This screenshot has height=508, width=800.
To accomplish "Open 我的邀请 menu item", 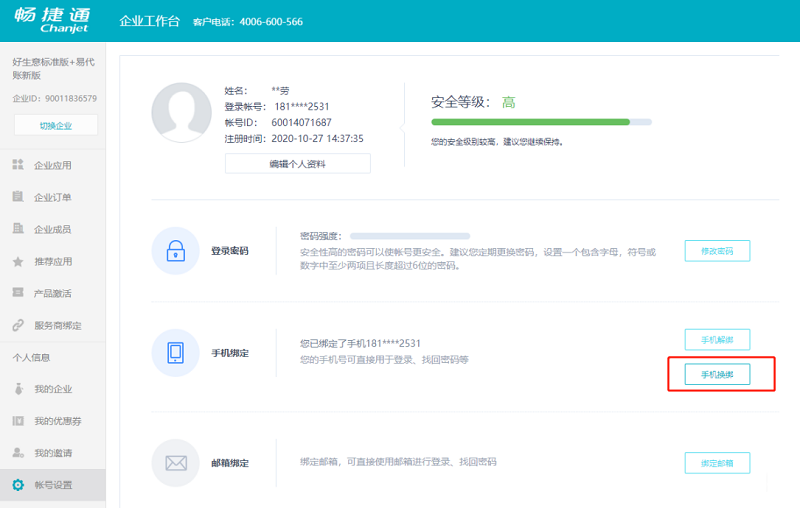I will 53,453.
